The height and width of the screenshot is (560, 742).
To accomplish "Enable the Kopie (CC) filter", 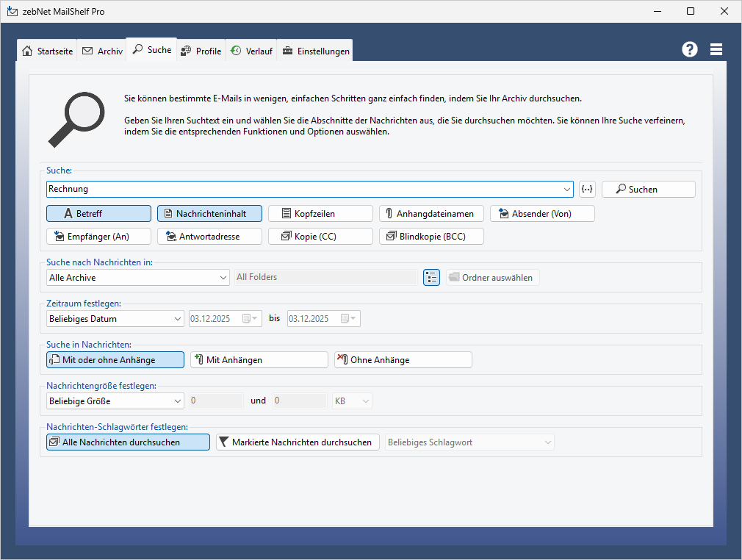I will point(320,237).
